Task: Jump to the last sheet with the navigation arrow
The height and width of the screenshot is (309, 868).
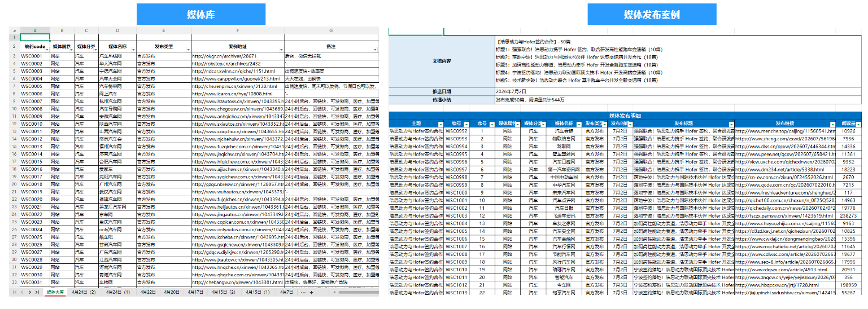Action: (37, 292)
